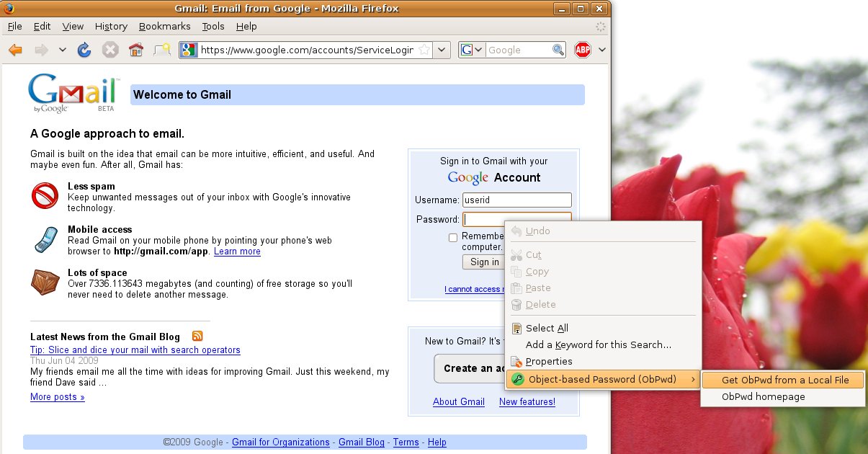Choose Select All in the context menu
The width and height of the screenshot is (868, 454).
pyautogui.click(x=604, y=328)
